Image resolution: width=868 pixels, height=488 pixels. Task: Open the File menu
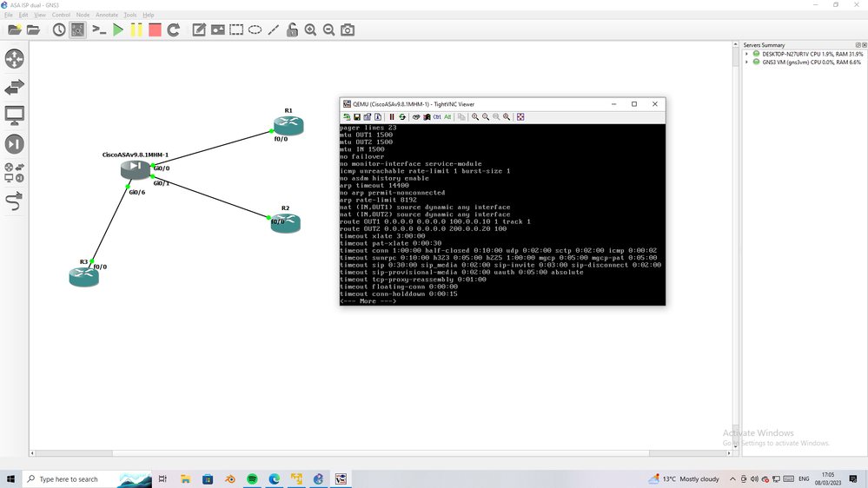(9, 15)
